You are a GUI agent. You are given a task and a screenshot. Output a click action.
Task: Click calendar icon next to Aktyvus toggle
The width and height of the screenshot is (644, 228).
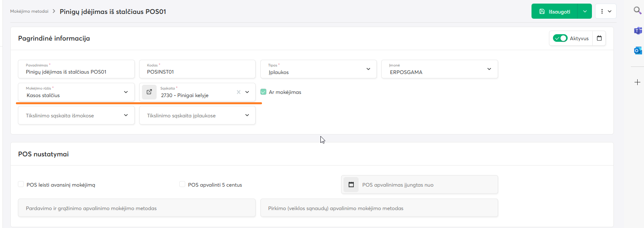pos(599,38)
